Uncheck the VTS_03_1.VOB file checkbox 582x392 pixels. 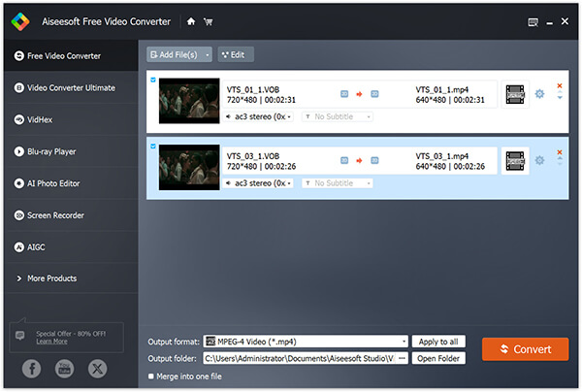click(x=153, y=147)
